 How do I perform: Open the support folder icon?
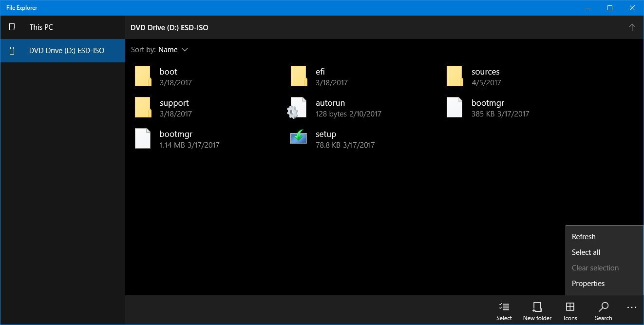tap(143, 108)
